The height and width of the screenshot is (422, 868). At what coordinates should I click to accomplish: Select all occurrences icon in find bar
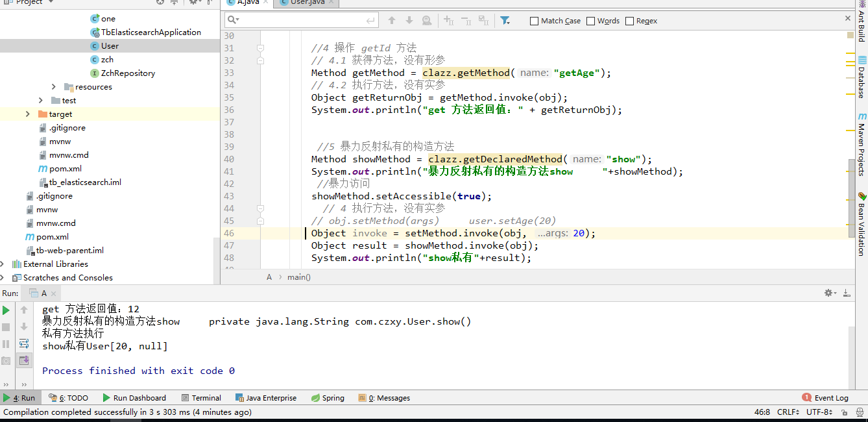coord(483,21)
